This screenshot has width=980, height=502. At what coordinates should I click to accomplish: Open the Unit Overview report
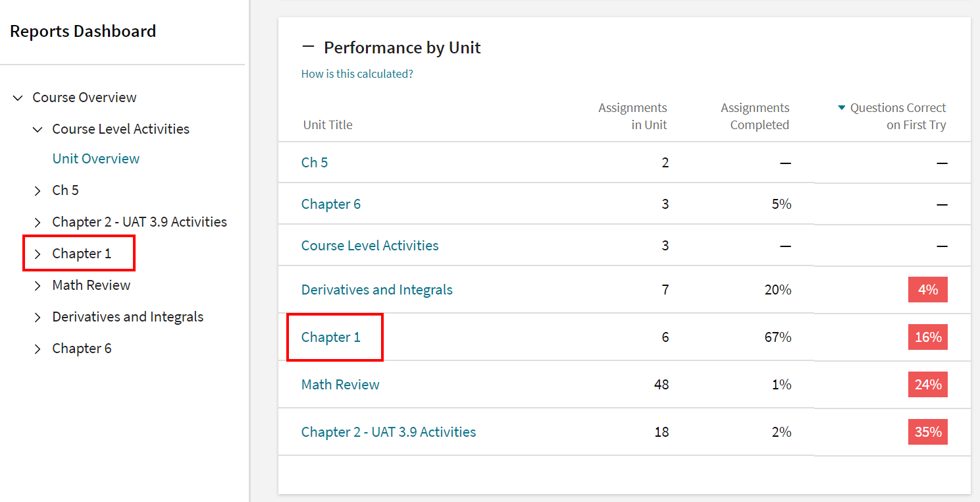(95, 158)
